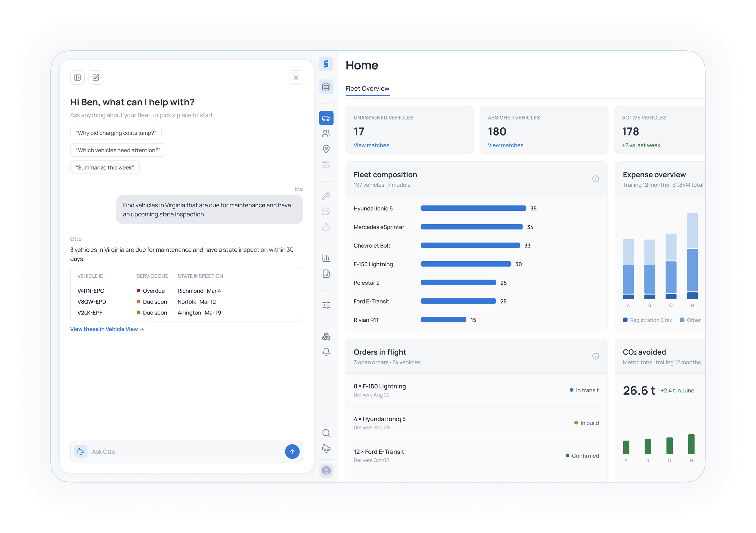Open the user profile avatar
Image resolution: width=756 pixels, height=533 pixels.
point(326,471)
